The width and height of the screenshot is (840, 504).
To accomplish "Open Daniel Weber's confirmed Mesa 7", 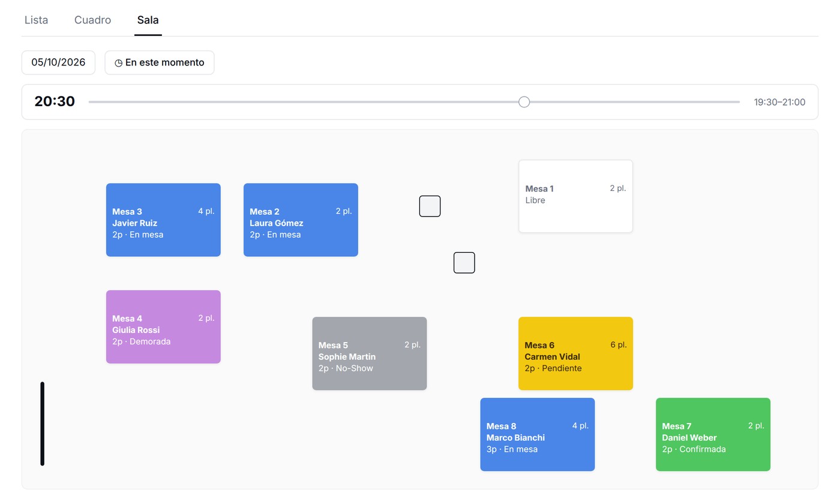I will click(x=713, y=434).
